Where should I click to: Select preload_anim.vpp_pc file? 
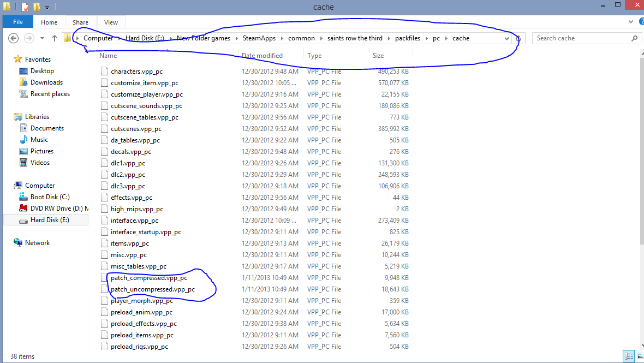tap(142, 312)
